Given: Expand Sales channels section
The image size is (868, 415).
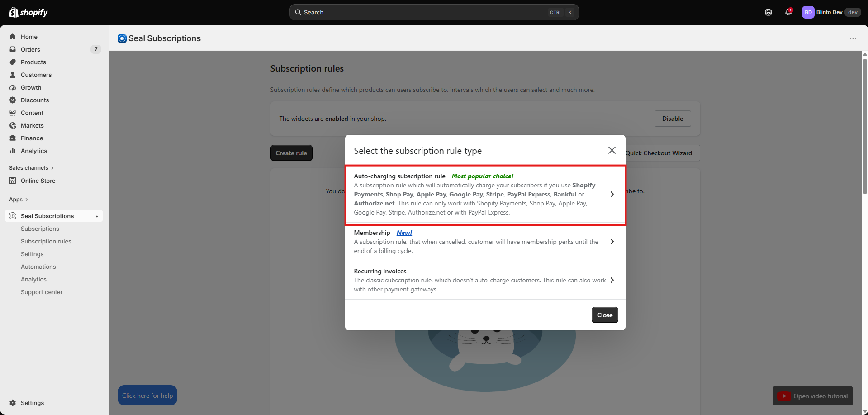Looking at the screenshot, I should pos(31,168).
